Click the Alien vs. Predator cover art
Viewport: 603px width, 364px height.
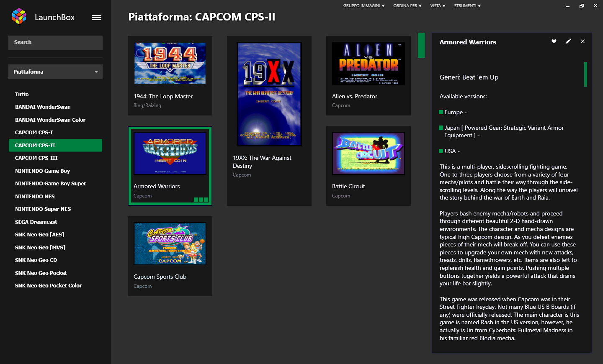[x=368, y=63]
